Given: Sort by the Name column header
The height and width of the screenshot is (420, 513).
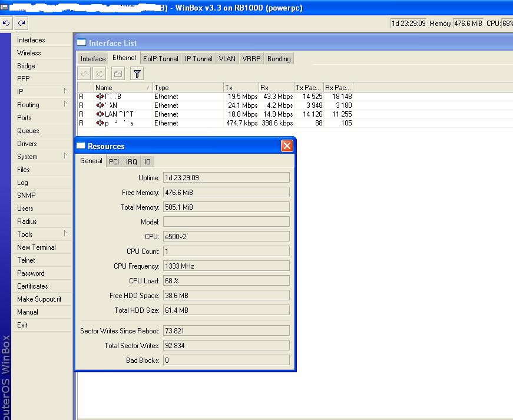Looking at the screenshot, I should coord(123,88).
